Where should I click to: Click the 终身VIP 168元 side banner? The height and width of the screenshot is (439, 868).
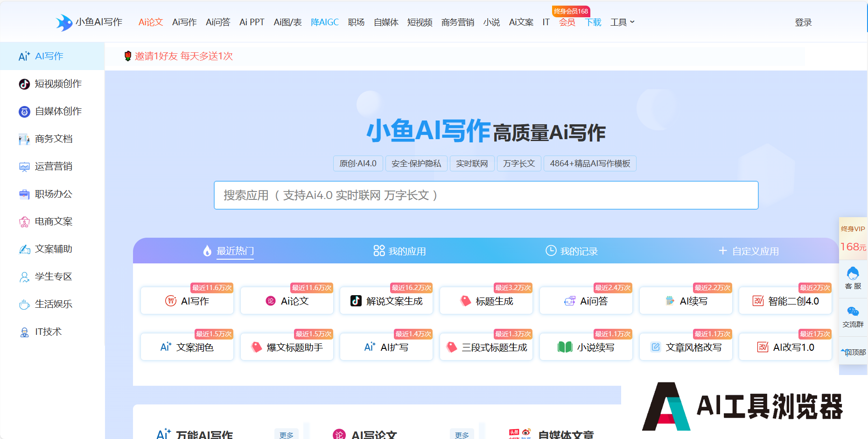click(853, 239)
